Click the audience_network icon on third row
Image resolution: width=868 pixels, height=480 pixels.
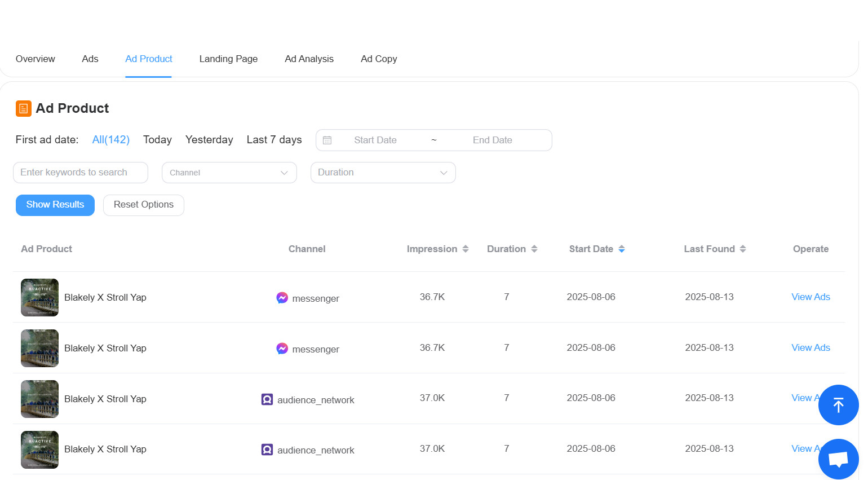pos(267,399)
